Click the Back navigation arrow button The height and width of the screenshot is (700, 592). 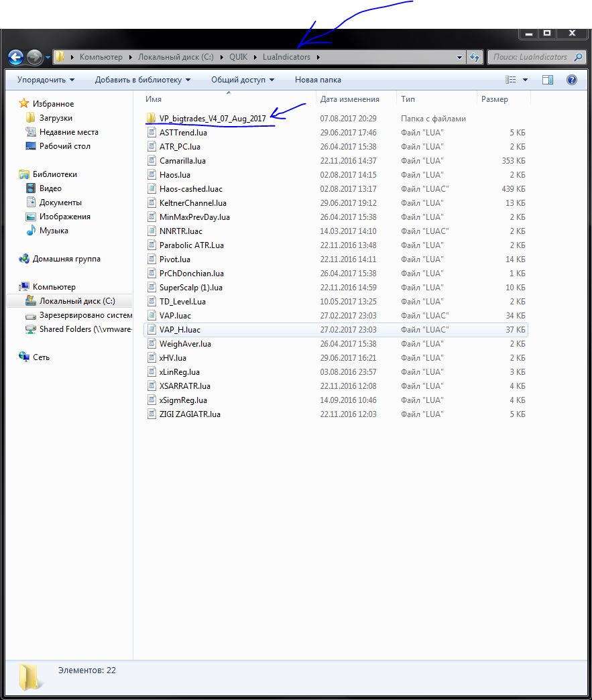[16, 58]
